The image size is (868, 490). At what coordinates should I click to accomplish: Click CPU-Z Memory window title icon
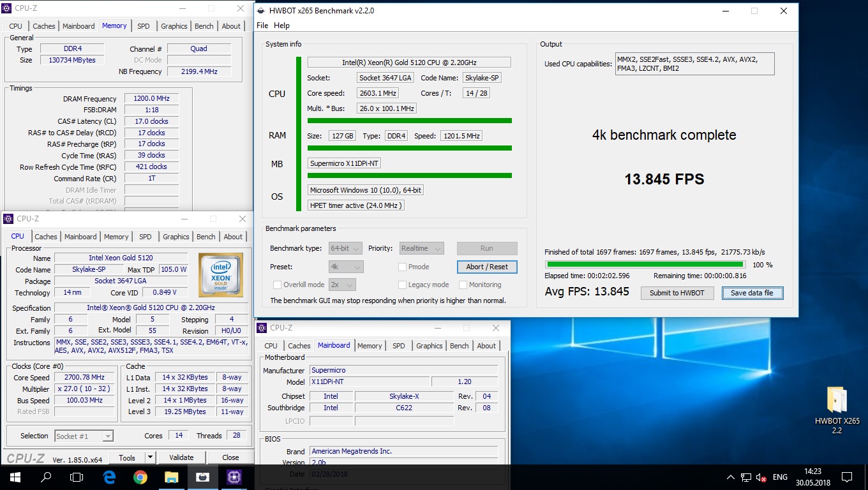pyautogui.click(x=8, y=9)
